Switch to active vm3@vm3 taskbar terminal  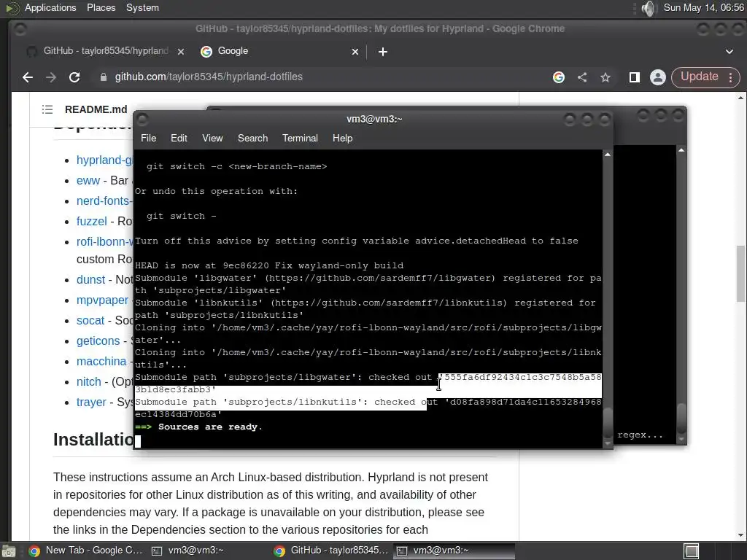pyautogui.click(x=454, y=551)
